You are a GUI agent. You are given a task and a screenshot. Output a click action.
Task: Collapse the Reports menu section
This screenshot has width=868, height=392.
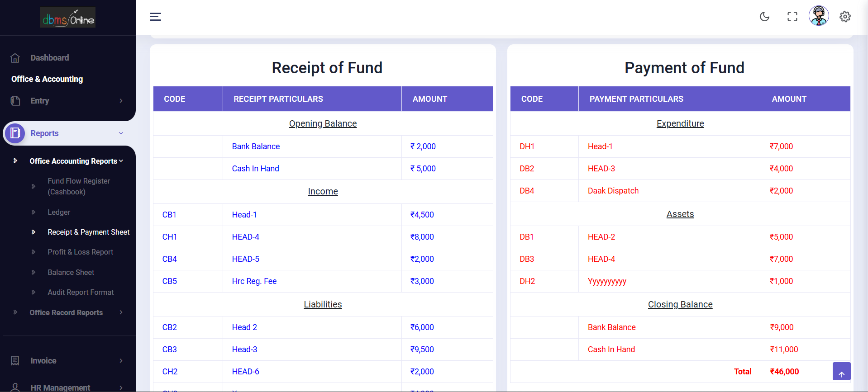[x=121, y=133]
